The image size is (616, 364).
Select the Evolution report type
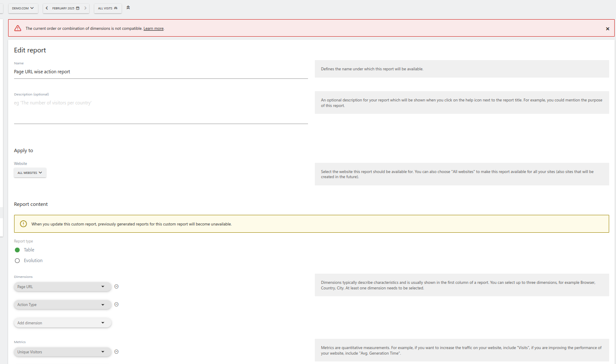(17, 260)
